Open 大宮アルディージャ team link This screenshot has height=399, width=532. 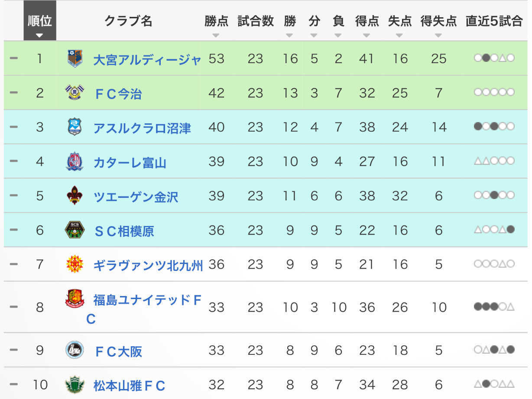(147, 60)
